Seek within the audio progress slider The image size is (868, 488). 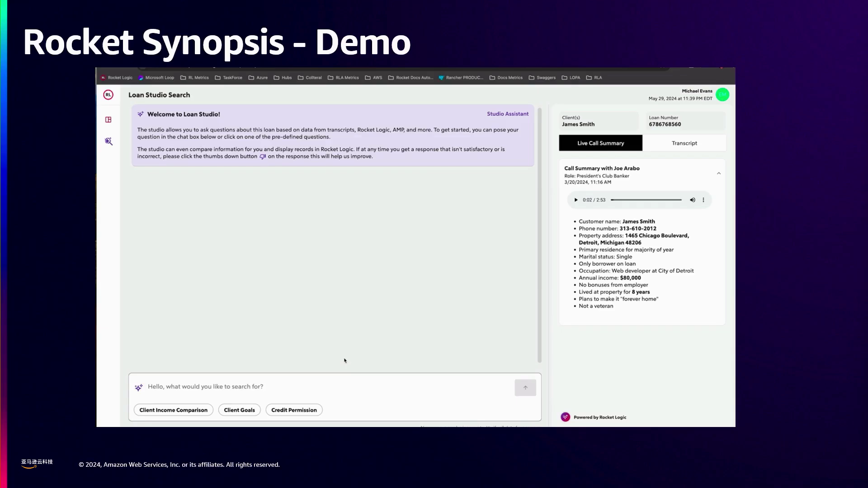point(646,200)
